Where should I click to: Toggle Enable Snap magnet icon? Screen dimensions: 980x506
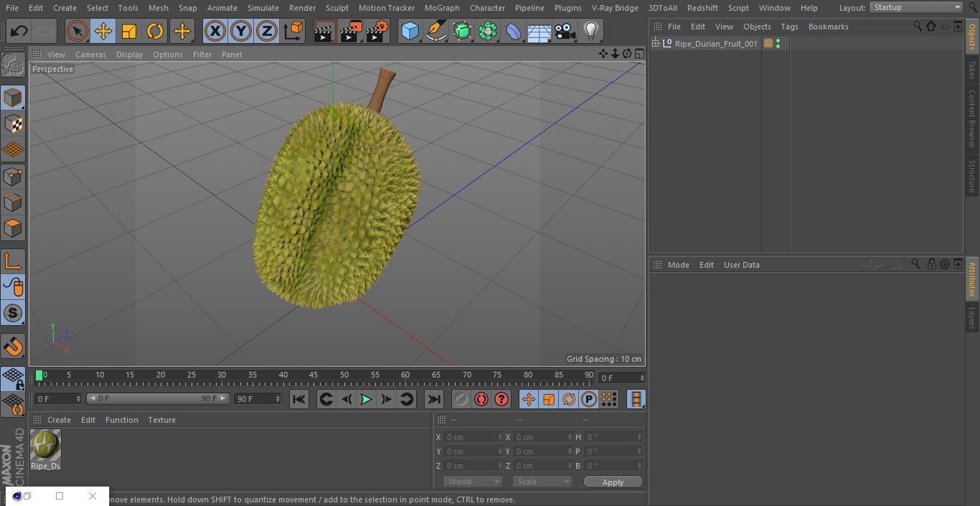(x=13, y=347)
